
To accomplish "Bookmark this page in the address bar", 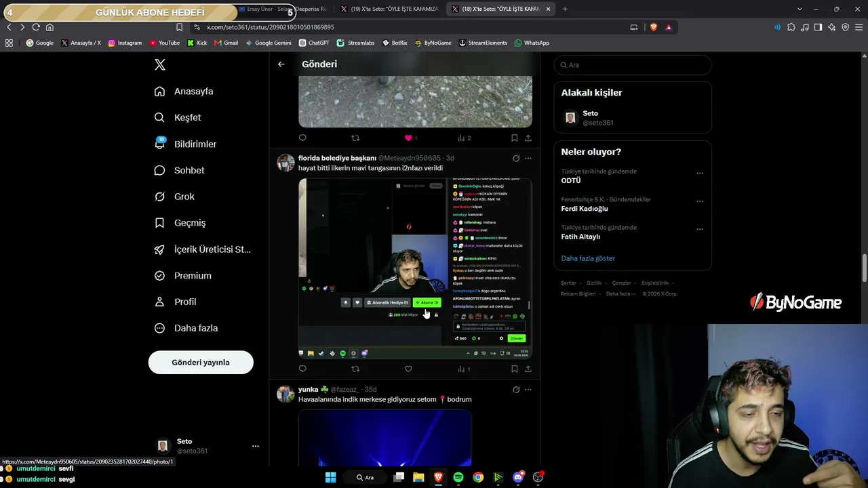I will pos(179,27).
